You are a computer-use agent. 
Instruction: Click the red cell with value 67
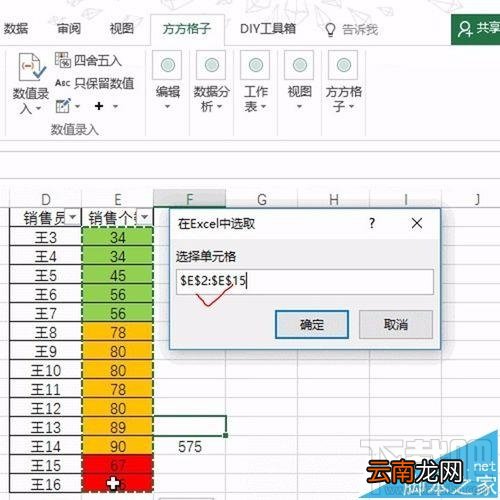(x=118, y=465)
